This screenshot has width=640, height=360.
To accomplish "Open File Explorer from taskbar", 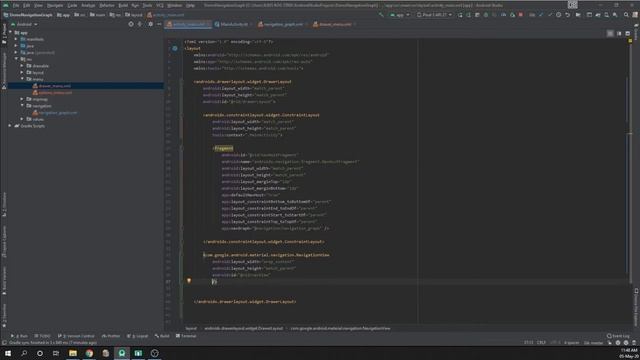I will (x=73, y=353).
